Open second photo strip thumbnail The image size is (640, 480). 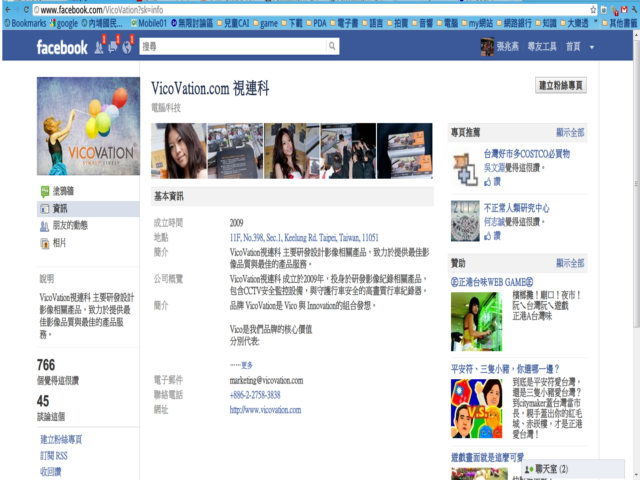coord(236,151)
